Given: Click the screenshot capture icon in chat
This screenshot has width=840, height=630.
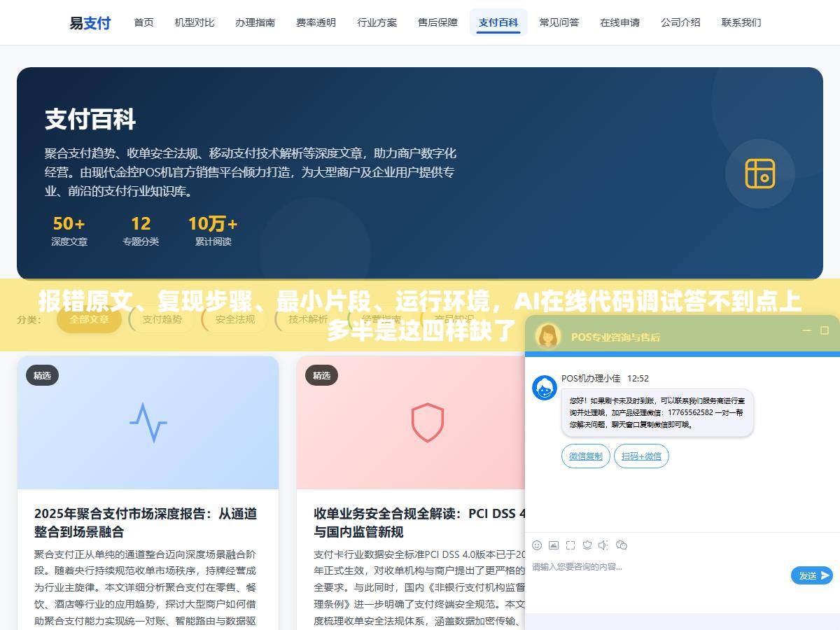Looking at the screenshot, I should [x=570, y=545].
